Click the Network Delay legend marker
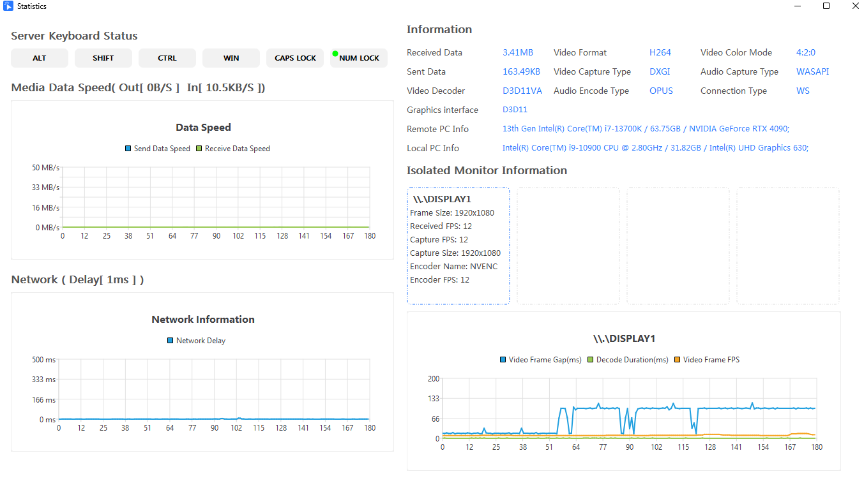This screenshot has height=504, width=864. (171, 341)
